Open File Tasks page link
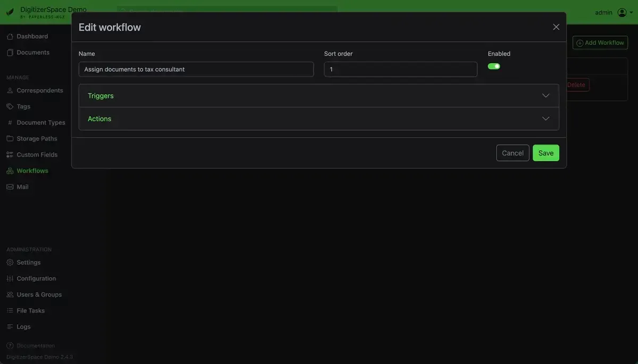Viewport: 638px width, 364px height. [x=30, y=310]
